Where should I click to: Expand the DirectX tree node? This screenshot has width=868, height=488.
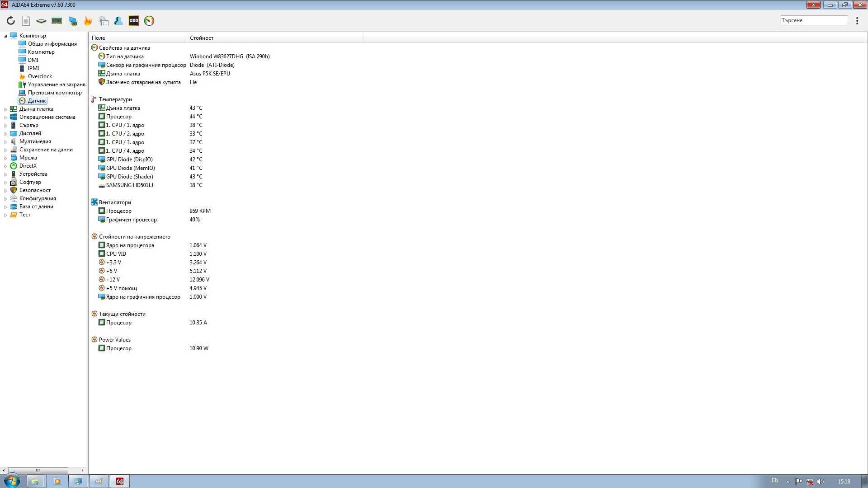[5, 166]
